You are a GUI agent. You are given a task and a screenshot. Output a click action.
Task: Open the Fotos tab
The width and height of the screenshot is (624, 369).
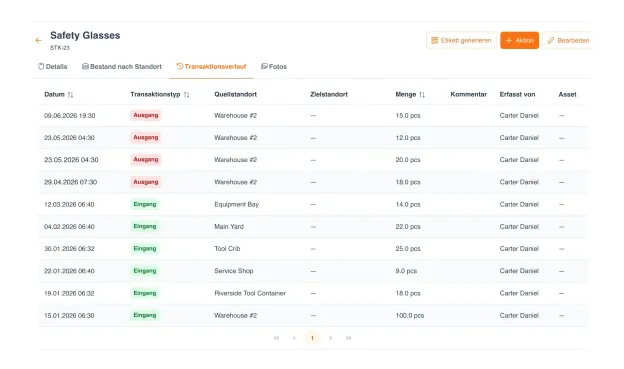coord(274,66)
